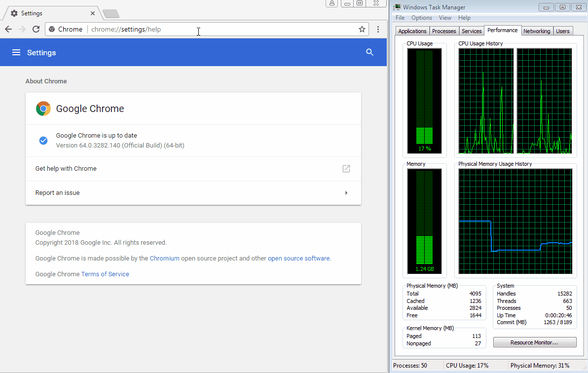Viewport: 588px width, 373px height.
Task: Click the Chrome back arrow button
Action: tap(8, 29)
